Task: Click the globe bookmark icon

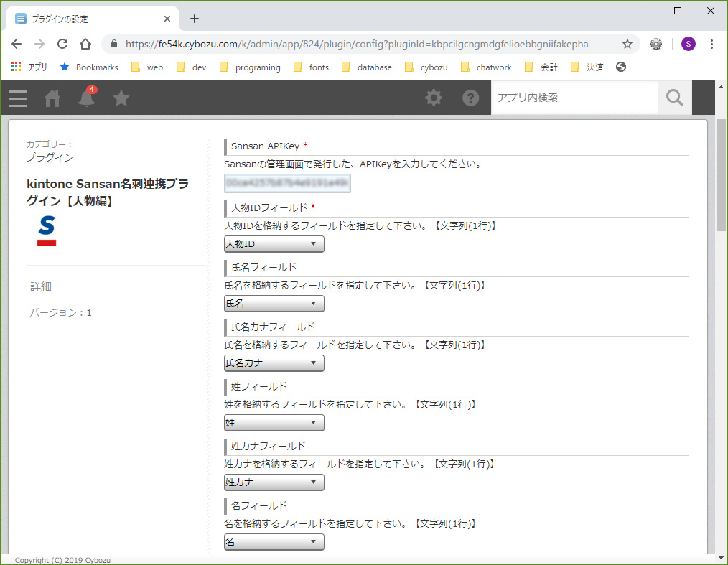Action: tap(621, 67)
